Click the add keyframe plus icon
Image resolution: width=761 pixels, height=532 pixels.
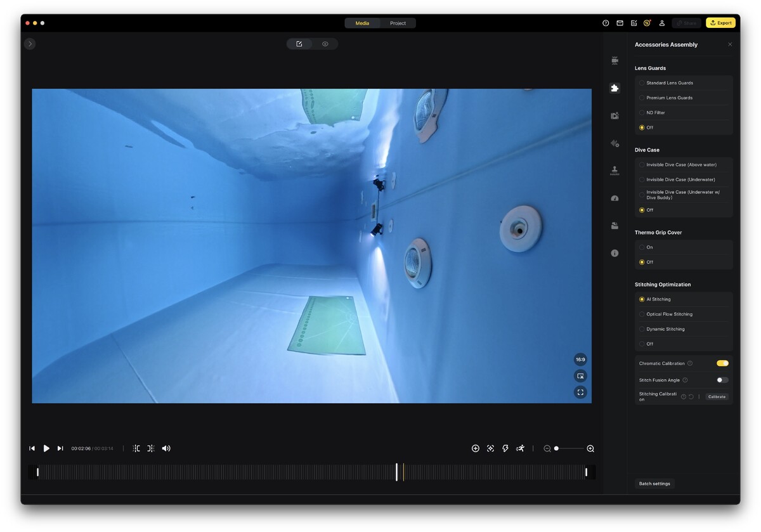pos(476,448)
